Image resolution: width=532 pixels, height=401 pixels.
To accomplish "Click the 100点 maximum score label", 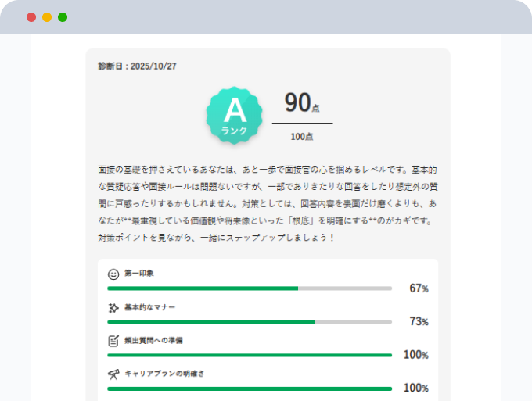I will (x=302, y=137).
